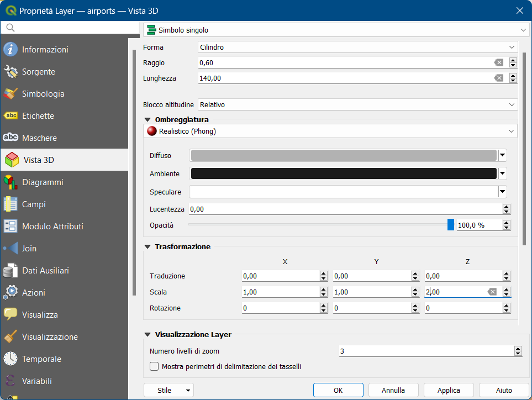Screen dimensions: 532x400
Task: Enable Mostra perimetri di delimitazione dei tasselli
Action: pyautogui.click(x=154, y=366)
